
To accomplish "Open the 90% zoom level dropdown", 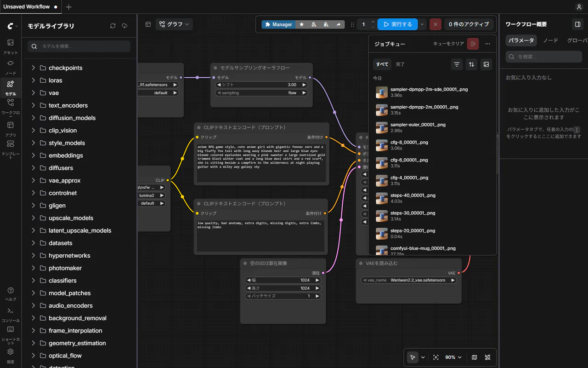I will 453,357.
